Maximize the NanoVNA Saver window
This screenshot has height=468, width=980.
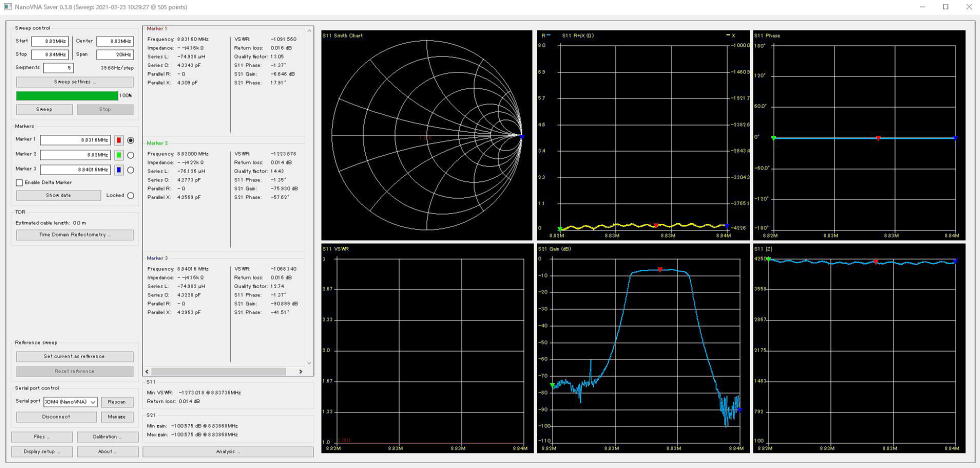[x=946, y=7]
